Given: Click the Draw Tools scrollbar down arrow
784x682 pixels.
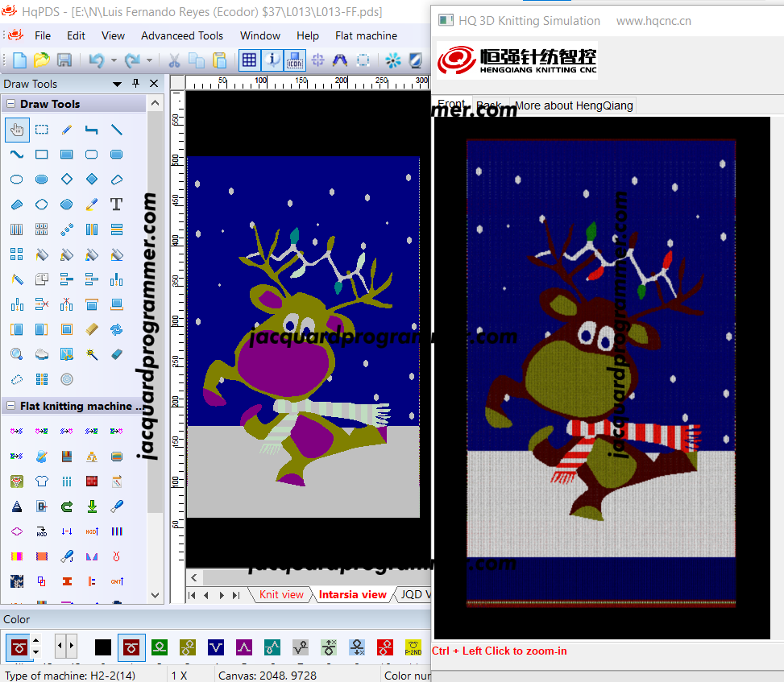Looking at the screenshot, I should [x=155, y=595].
